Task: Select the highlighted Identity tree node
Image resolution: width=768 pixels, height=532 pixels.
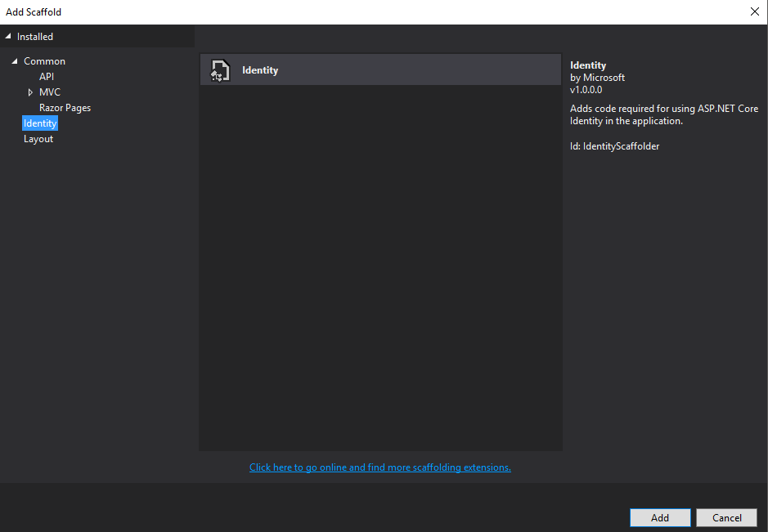Action: (x=40, y=123)
